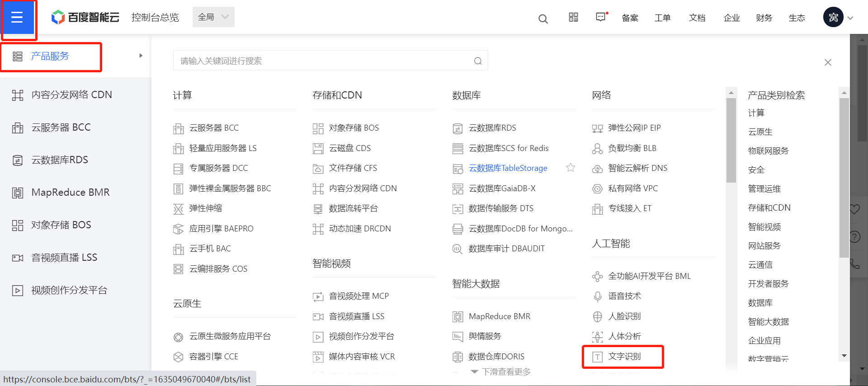This screenshot has height=386, width=868.
Task: Click the keyword search input field
Action: [x=330, y=61]
